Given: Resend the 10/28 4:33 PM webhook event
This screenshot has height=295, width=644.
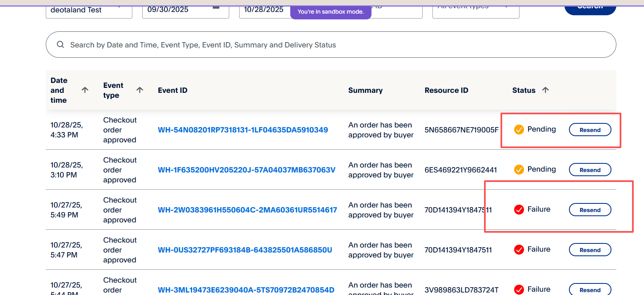Looking at the screenshot, I should coord(590,130).
